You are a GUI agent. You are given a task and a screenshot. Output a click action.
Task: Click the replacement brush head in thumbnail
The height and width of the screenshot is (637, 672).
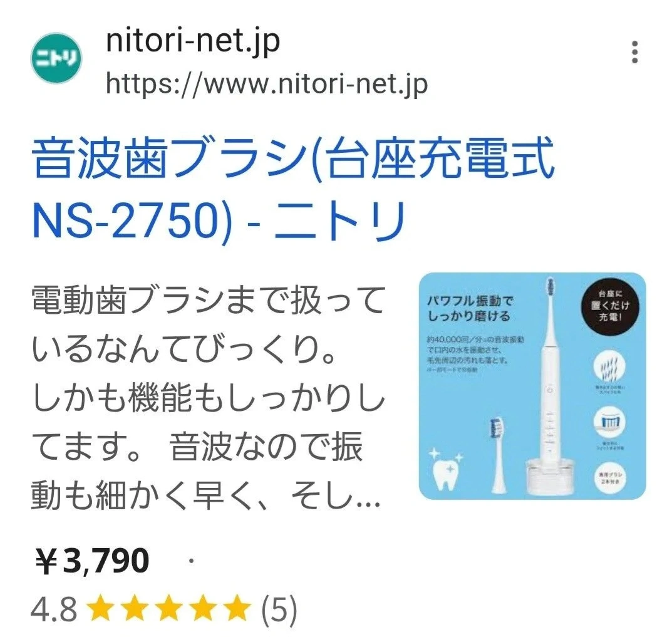497,454
